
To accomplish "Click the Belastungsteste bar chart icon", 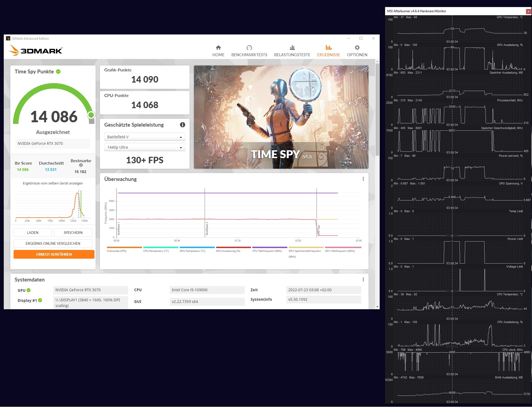I will tap(292, 48).
